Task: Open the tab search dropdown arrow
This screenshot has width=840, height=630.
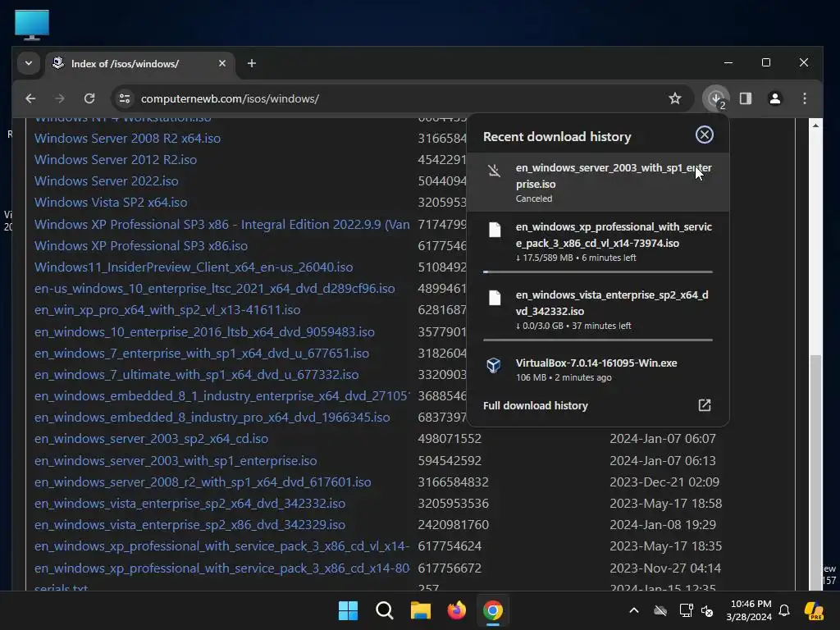Action: (x=29, y=63)
